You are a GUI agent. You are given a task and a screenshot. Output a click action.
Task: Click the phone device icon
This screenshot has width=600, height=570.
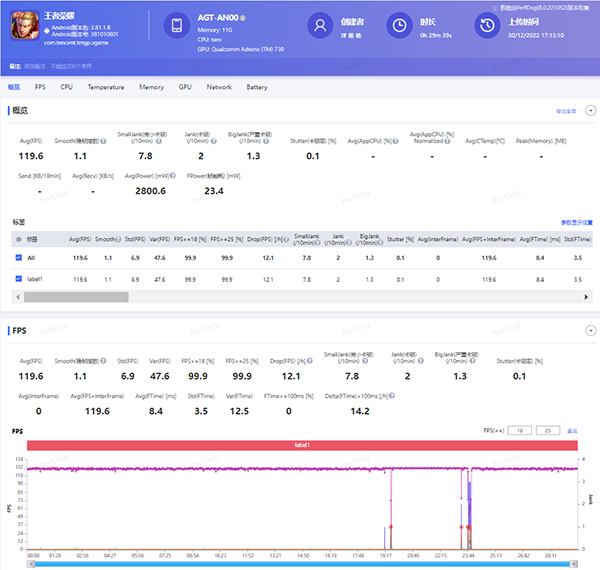click(x=176, y=26)
